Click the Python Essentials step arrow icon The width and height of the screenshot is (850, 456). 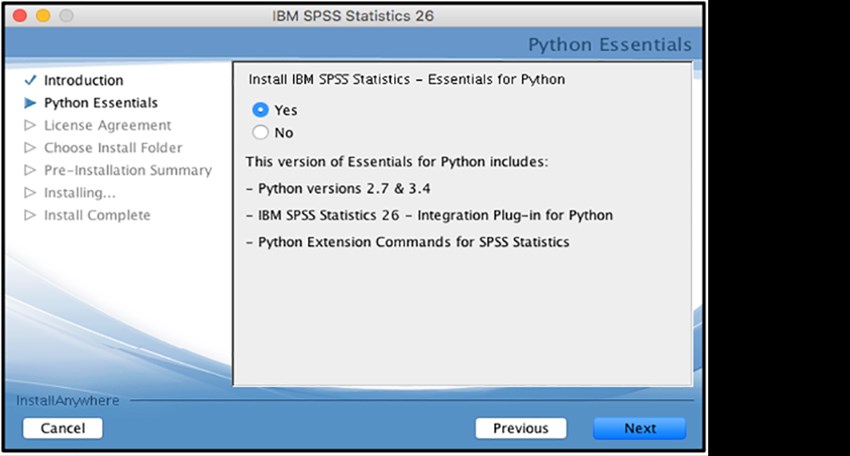30,103
